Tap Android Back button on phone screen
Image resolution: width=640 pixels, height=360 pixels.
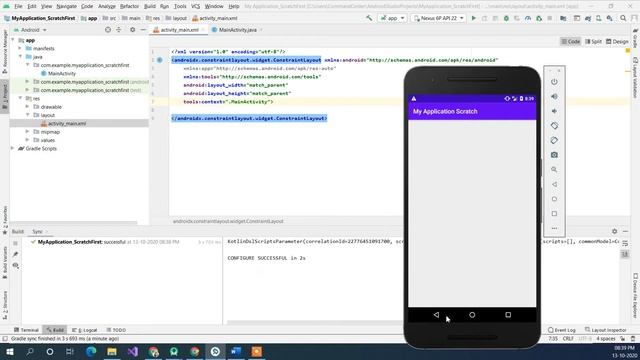(x=436, y=315)
